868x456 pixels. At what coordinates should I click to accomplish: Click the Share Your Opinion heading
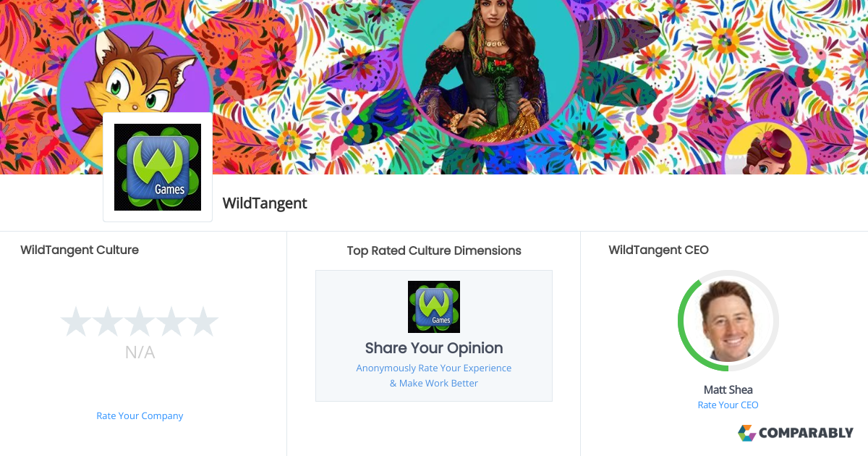coord(434,348)
